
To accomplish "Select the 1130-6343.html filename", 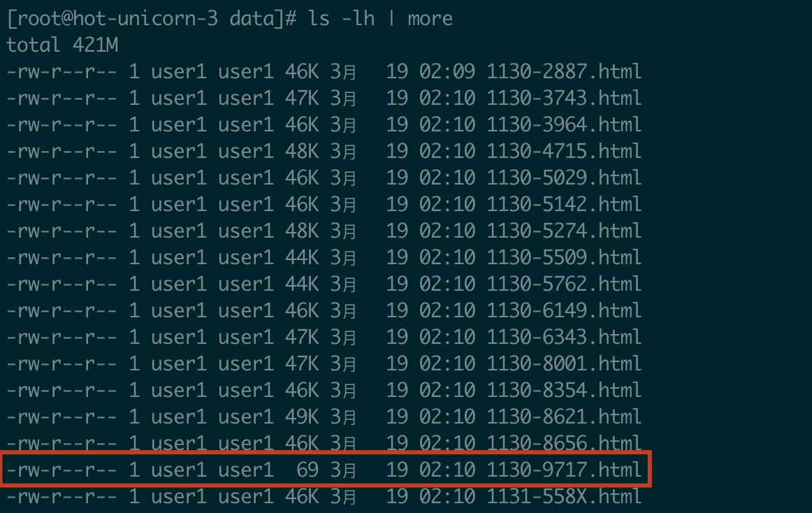I will point(564,338).
